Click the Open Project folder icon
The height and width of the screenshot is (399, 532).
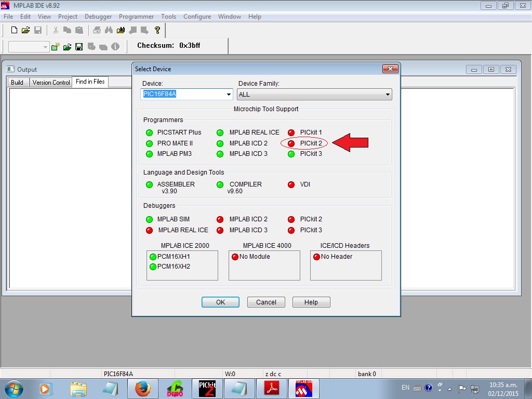coord(67,46)
